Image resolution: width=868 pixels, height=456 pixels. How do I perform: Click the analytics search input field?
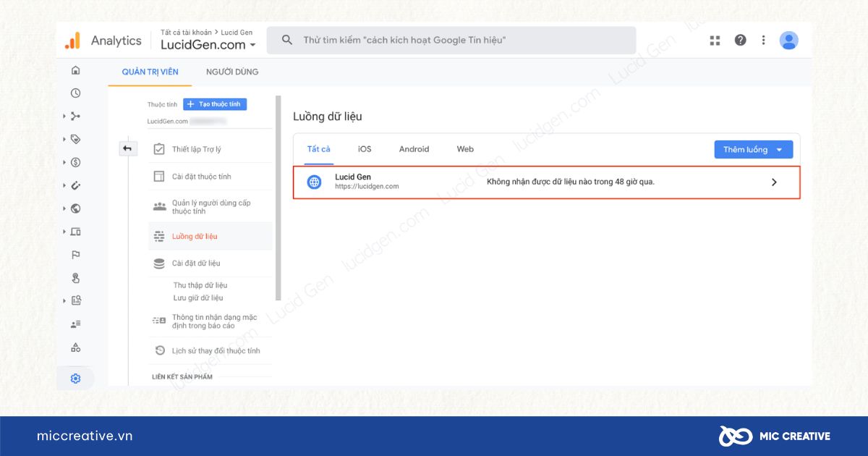[x=451, y=41]
